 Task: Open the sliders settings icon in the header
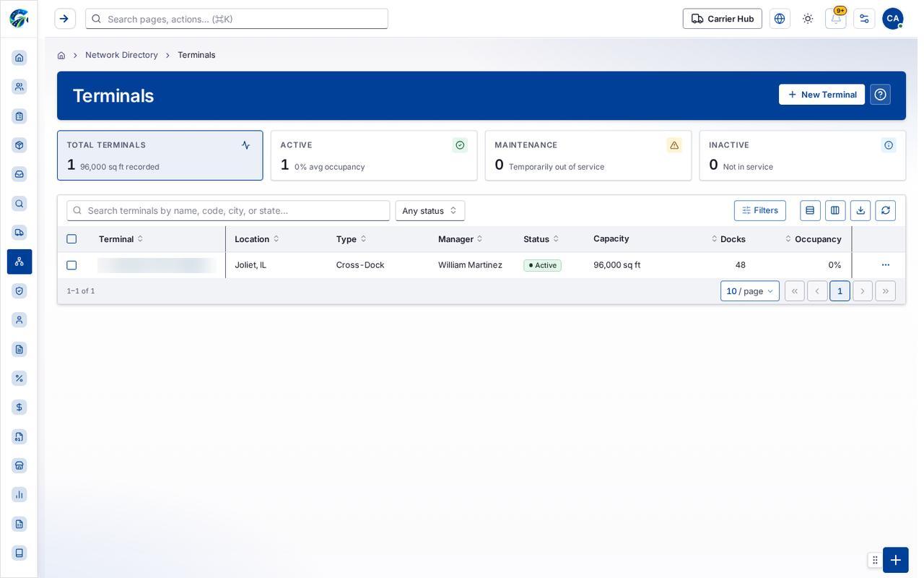pos(864,19)
